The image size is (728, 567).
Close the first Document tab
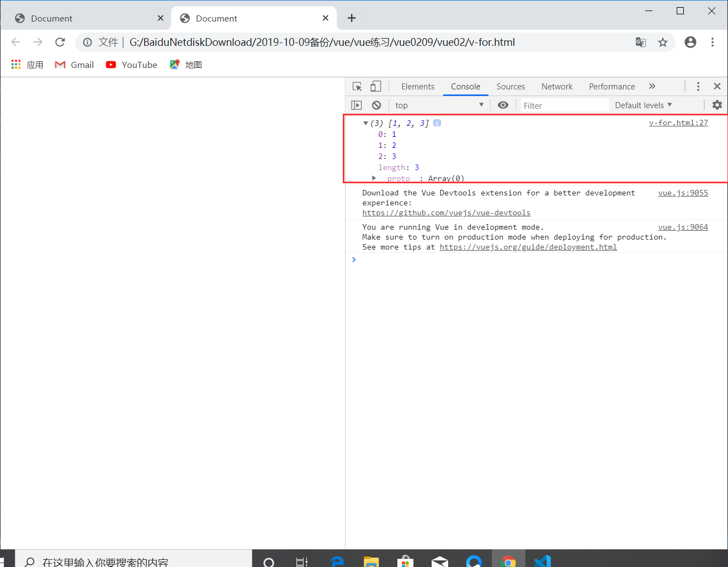coord(161,18)
